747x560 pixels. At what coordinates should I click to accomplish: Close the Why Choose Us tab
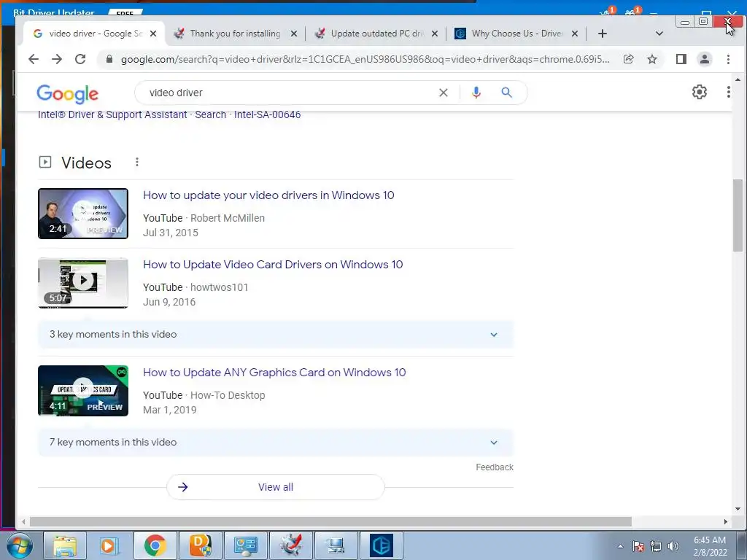(x=575, y=34)
